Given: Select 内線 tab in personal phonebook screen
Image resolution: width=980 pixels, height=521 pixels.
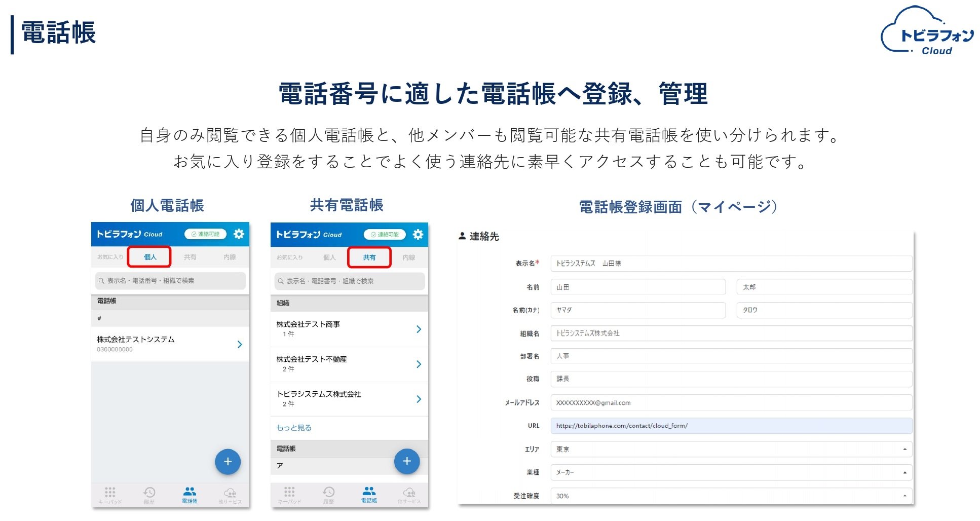Looking at the screenshot, I should coord(230,257).
